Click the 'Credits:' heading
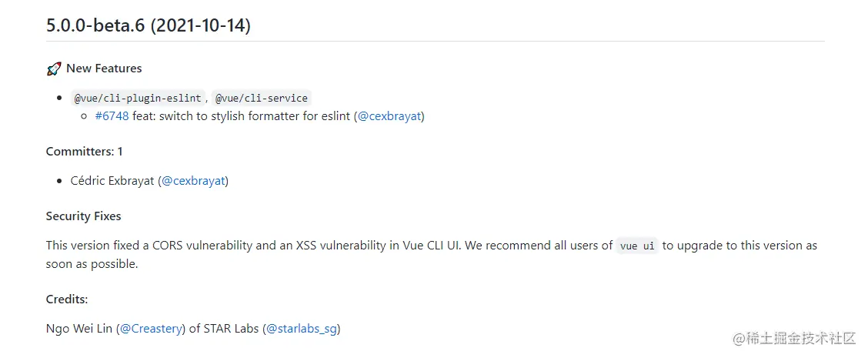 (67, 299)
